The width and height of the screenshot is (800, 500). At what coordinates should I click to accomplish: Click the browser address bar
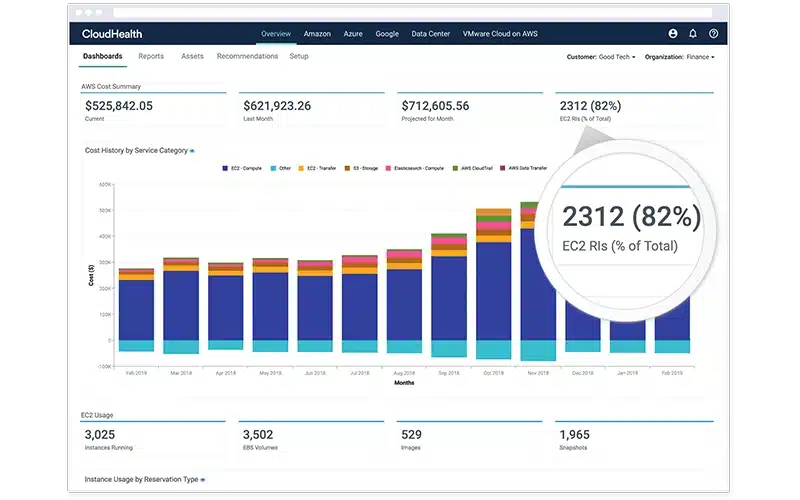[x=412, y=13]
